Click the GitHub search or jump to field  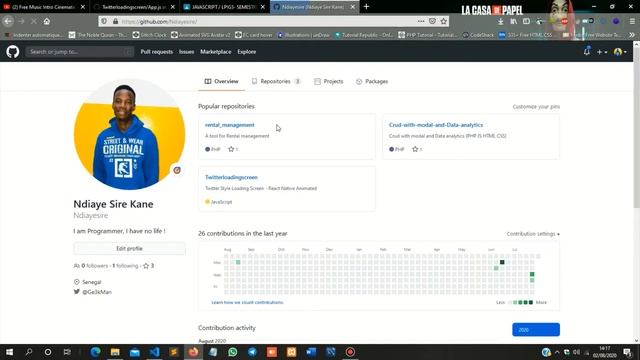tap(80, 52)
